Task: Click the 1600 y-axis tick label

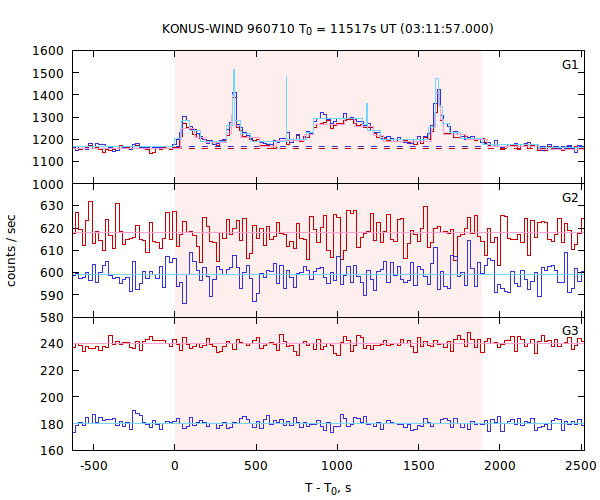Action: [48, 50]
